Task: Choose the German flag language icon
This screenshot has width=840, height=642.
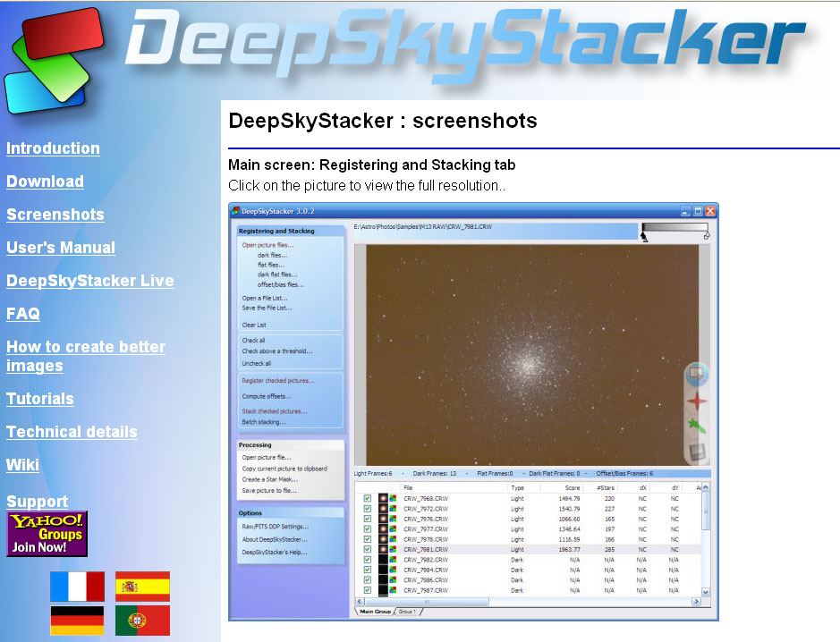Action: (77, 621)
